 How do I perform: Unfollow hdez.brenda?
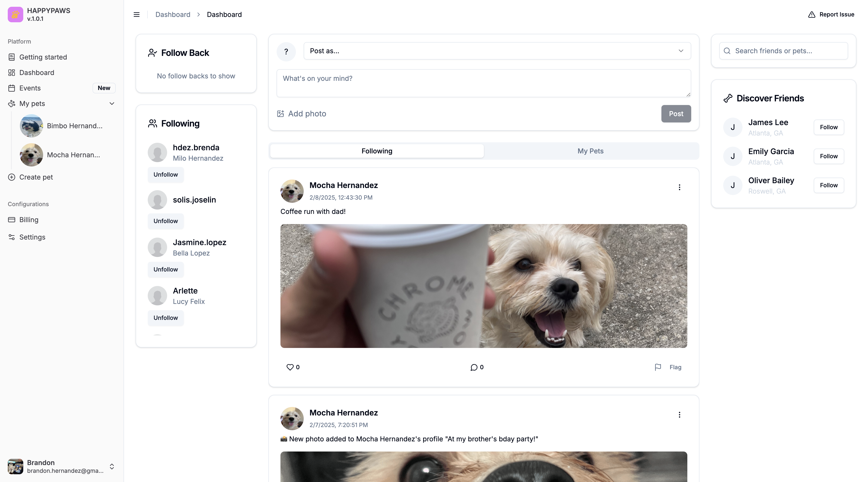(165, 175)
